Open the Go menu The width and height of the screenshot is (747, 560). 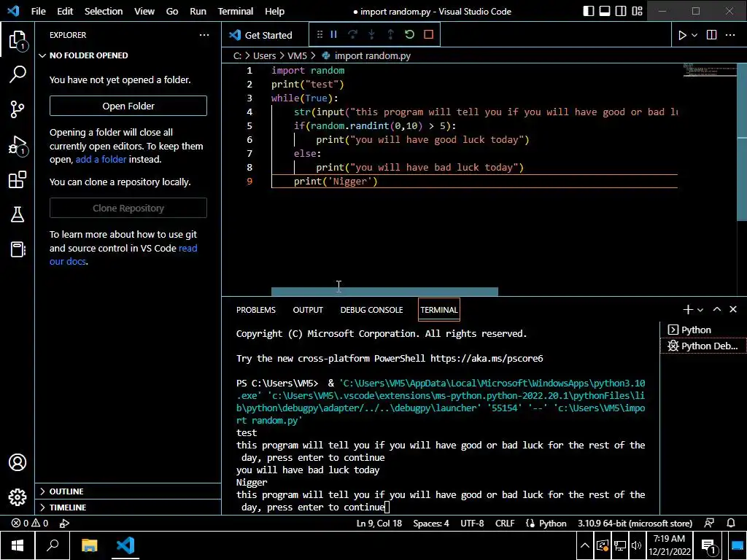pos(172,11)
